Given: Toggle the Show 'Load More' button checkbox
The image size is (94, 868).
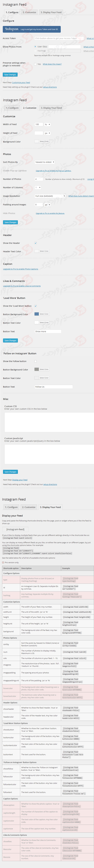Looking at the screenshot, I should tap(35, 306).
